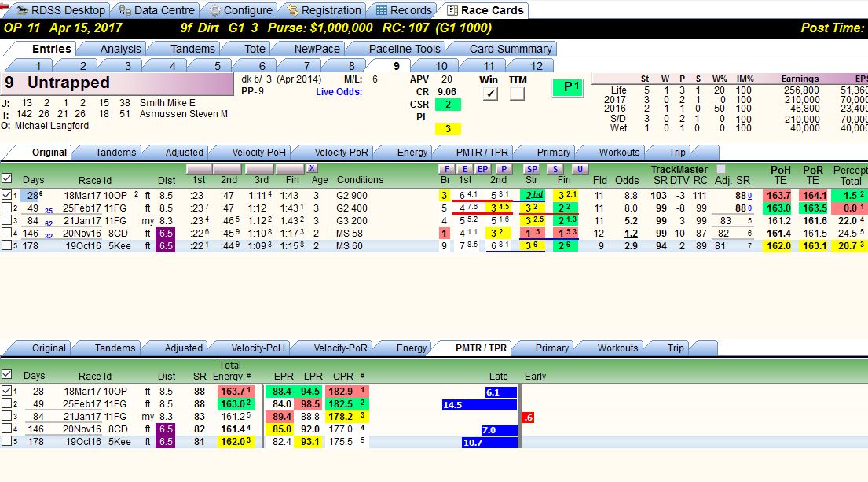
Task: Click purple 6.5 distance cell for 20Nov16 in Original table
Action: pyautogui.click(x=166, y=234)
